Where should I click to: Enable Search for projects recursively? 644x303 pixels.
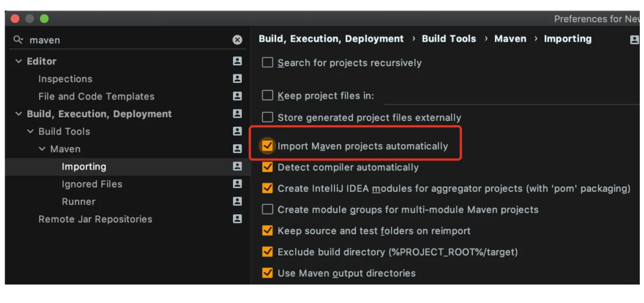268,63
